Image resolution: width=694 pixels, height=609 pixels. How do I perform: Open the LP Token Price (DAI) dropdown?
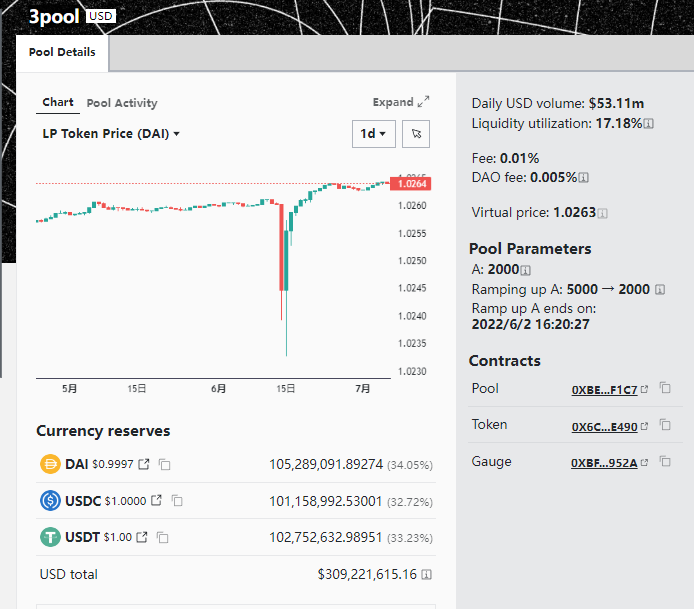[x=111, y=134]
